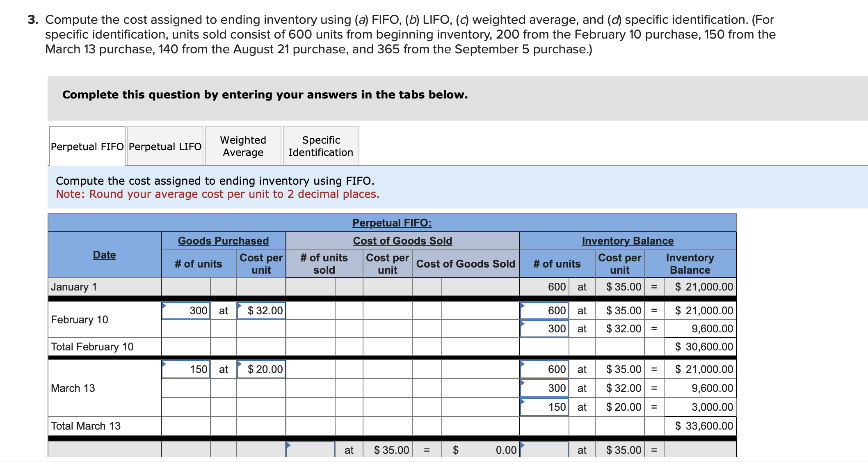Edit the $32.00 cost per unit purchase cell
868x462 pixels.
pyautogui.click(x=261, y=311)
